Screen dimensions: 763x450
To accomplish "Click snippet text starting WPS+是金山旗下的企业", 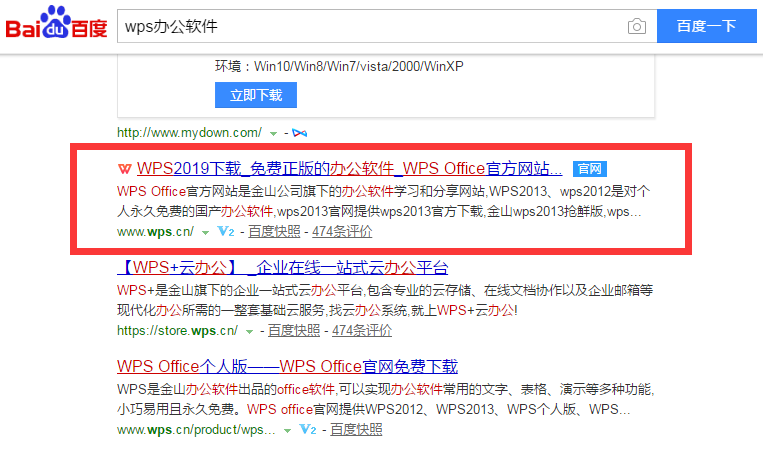I will [385, 300].
